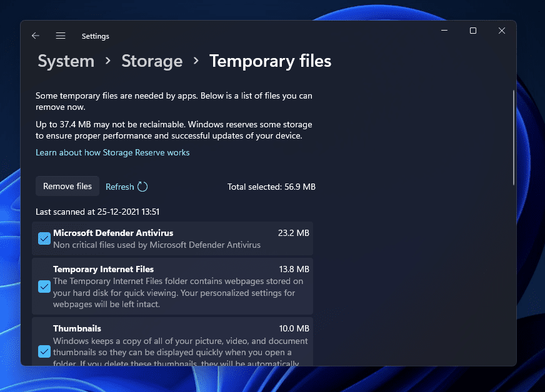The height and width of the screenshot is (392, 545).
Task: Select the Temporary Internet Files entry title
Action: (103, 269)
